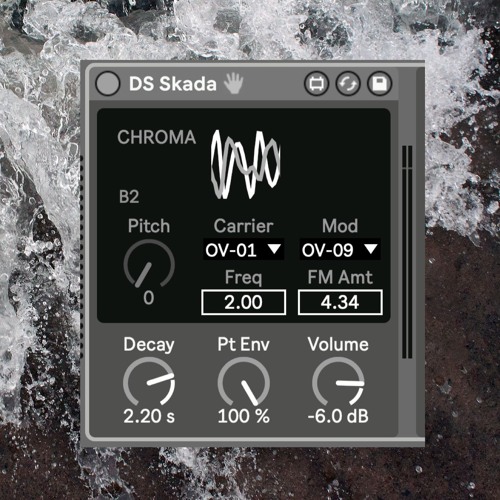Click the output level meter
Viewport: 500px width, 500px height.
(x=407, y=252)
